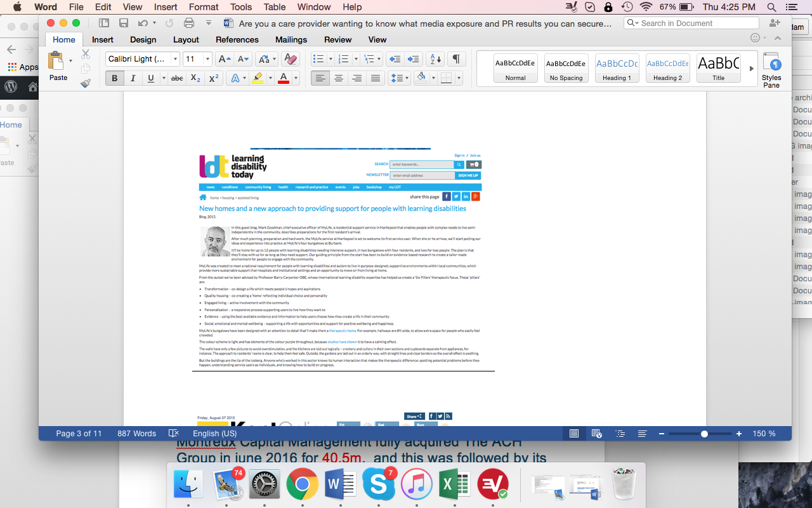The image size is (812, 508).
Task: Show paragraph marks with pilcrow icon
Action: 455,59
